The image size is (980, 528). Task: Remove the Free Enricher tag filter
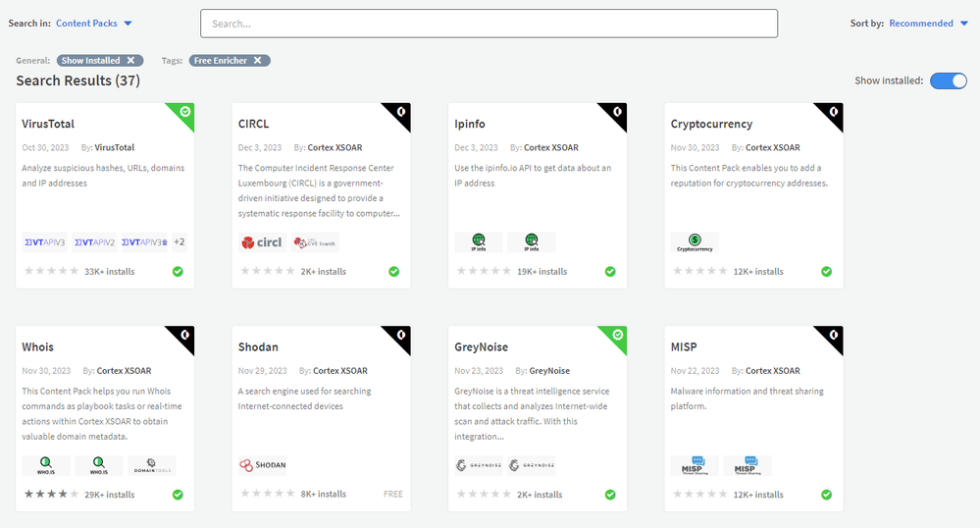click(257, 61)
